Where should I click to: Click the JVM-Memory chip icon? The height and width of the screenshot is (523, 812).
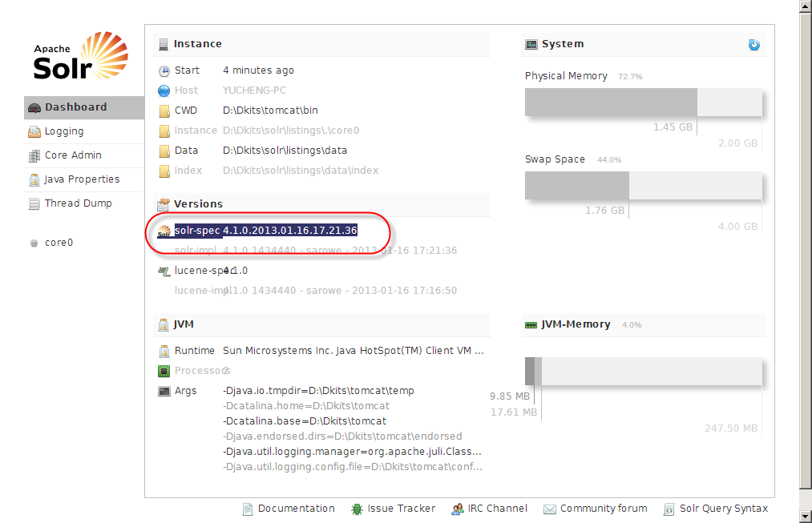(531, 325)
